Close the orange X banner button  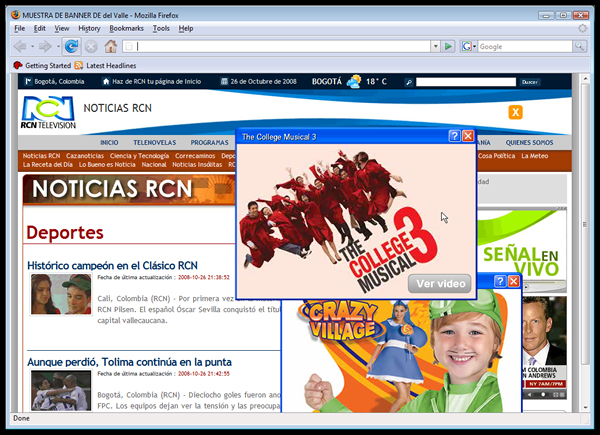coord(516,112)
